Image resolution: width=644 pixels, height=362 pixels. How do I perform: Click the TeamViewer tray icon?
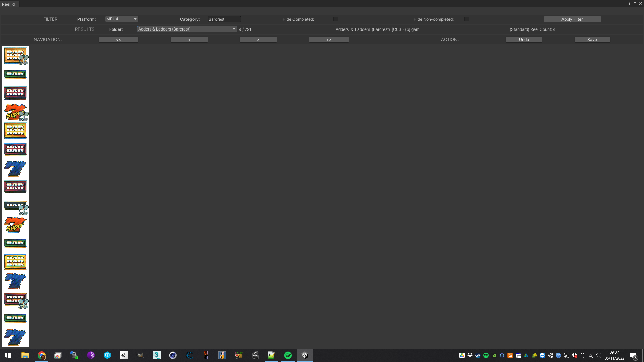click(x=542, y=355)
